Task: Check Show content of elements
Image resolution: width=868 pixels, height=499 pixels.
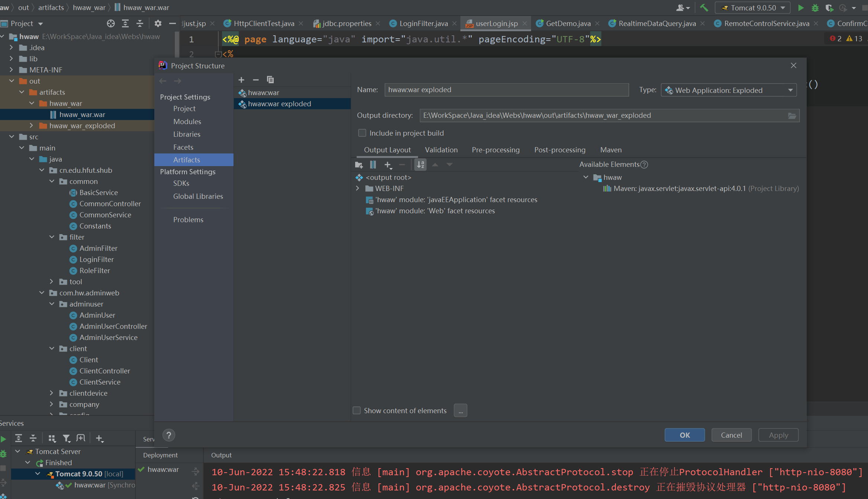Action: [x=357, y=411]
